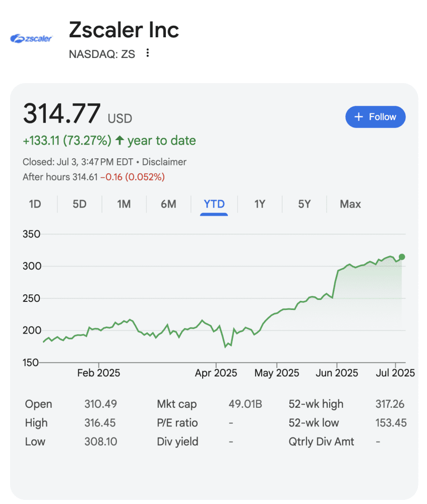Click the 52-wk high value 317.26

click(390, 404)
